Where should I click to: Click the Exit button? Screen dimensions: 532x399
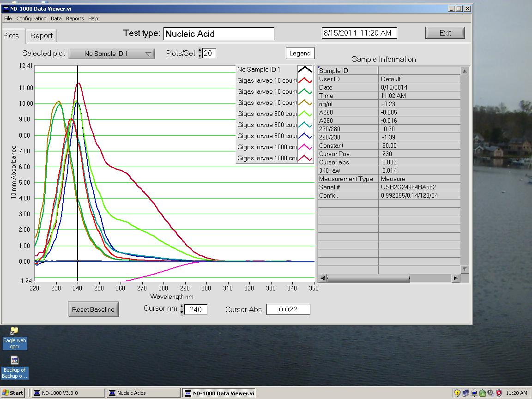(x=445, y=33)
